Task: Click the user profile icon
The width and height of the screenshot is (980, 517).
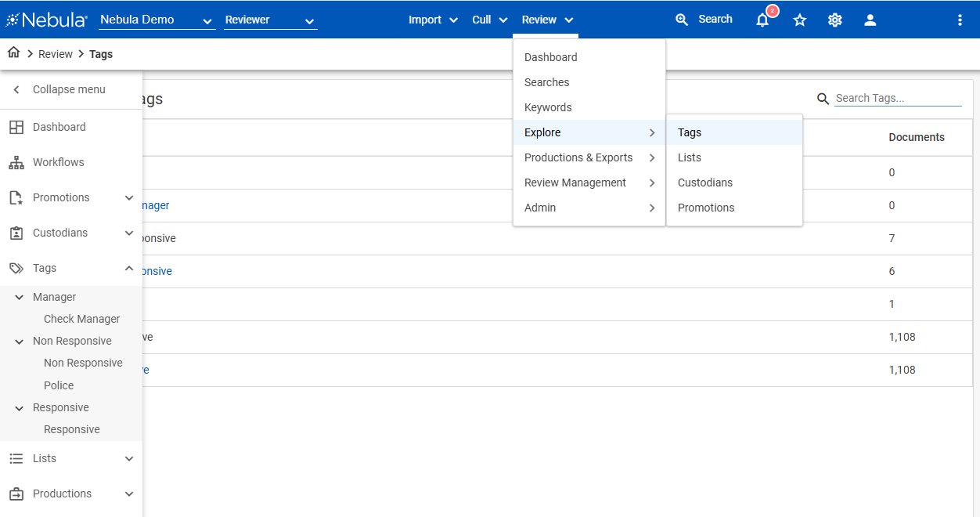Action: coord(870,20)
